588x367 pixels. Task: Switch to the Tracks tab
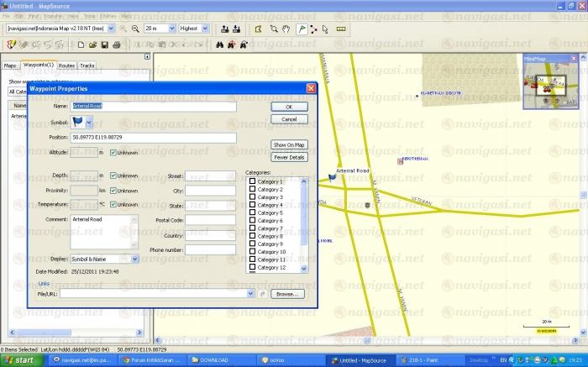pyautogui.click(x=87, y=65)
